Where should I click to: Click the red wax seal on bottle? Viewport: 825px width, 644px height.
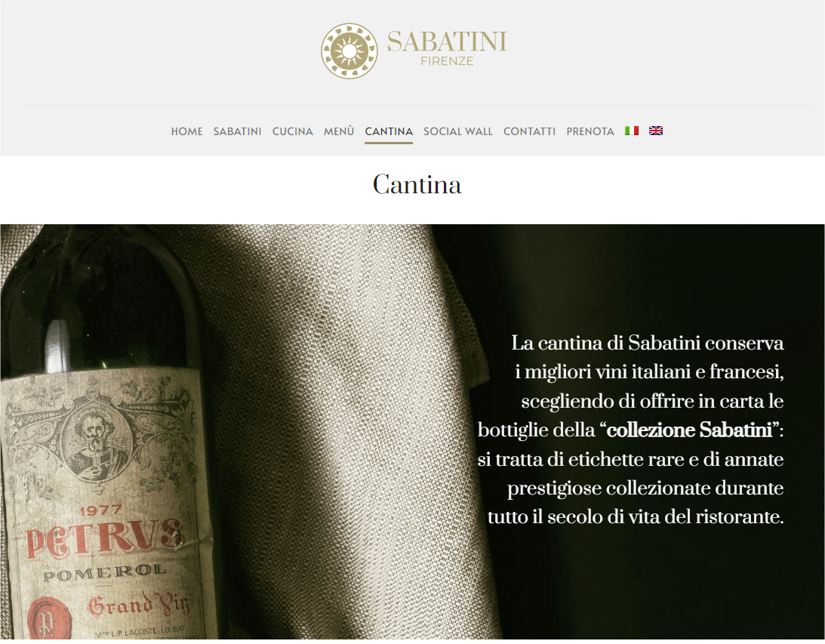coord(45,619)
